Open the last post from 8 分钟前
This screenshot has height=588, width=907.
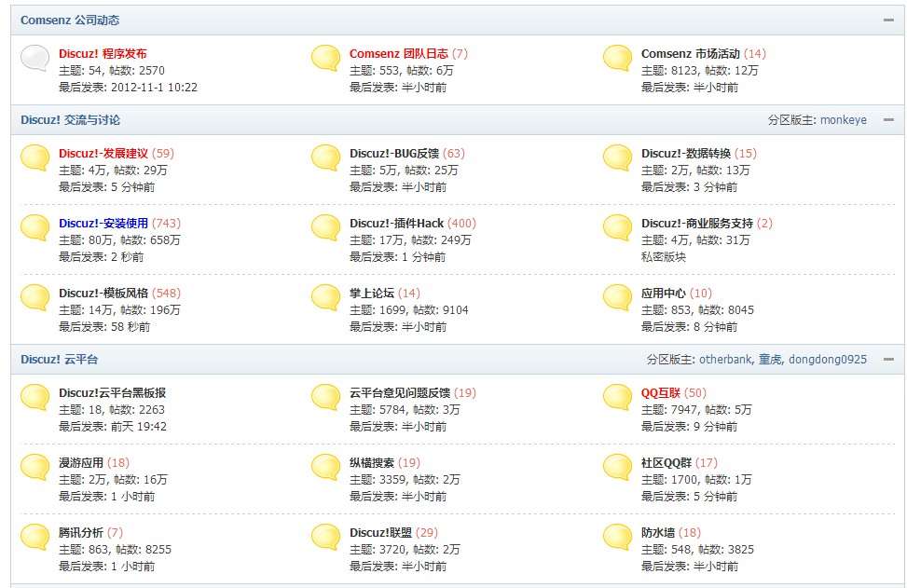pyautogui.click(x=715, y=327)
